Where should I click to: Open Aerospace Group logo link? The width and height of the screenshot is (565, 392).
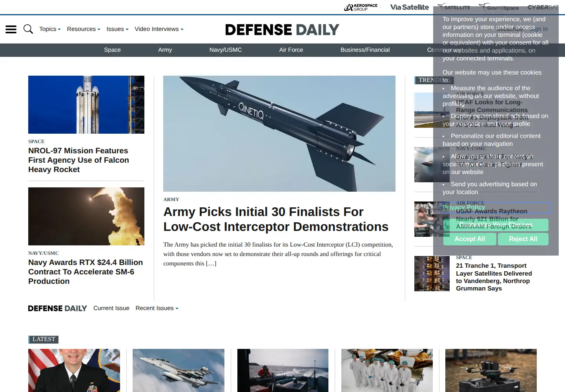tap(361, 7)
